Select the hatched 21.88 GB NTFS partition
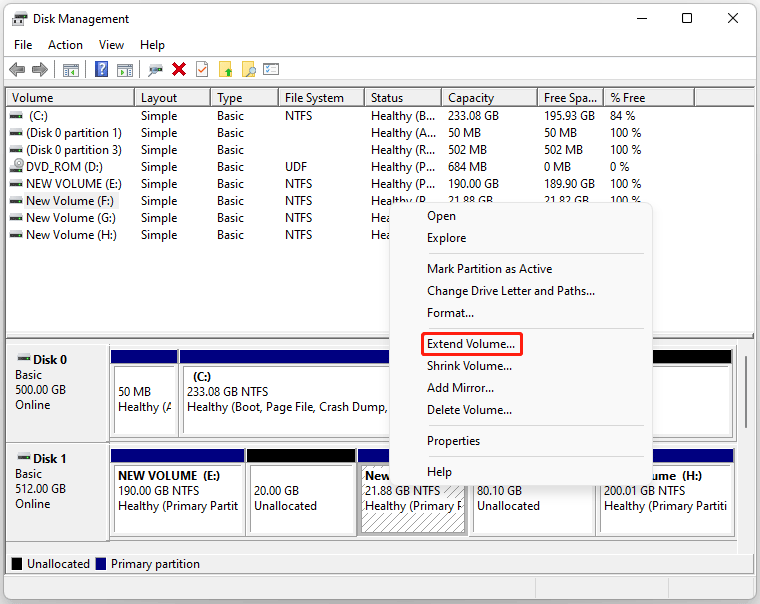The width and height of the screenshot is (760, 604). pyautogui.click(x=413, y=509)
